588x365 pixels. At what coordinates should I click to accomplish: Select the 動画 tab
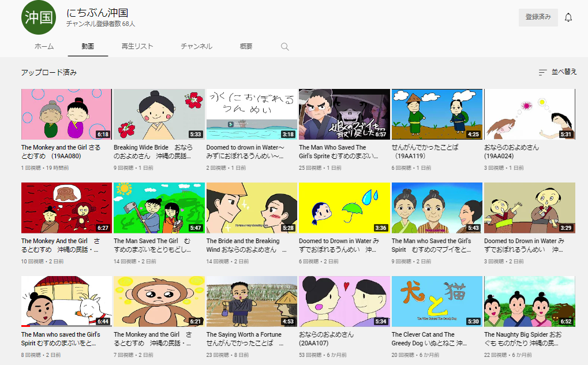coord(88,46)
